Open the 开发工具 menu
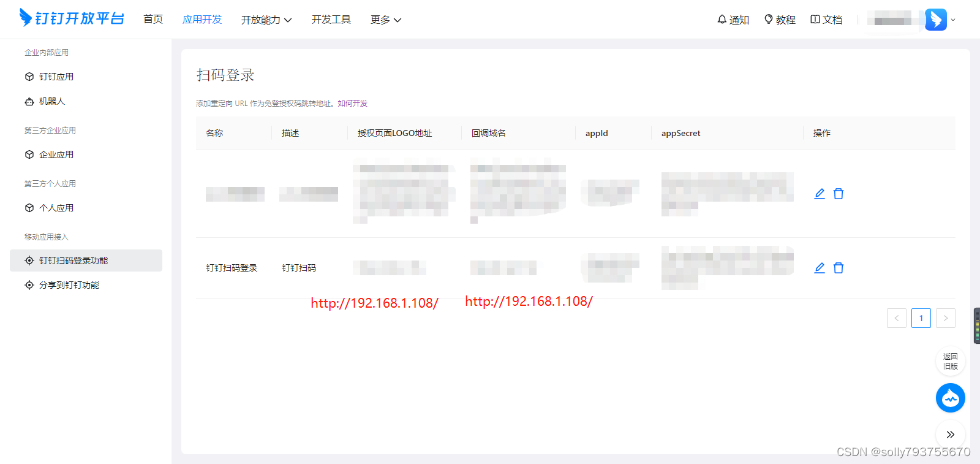Image resolution: width=980 pixels, height=464 pixels. tap(331, 20)
